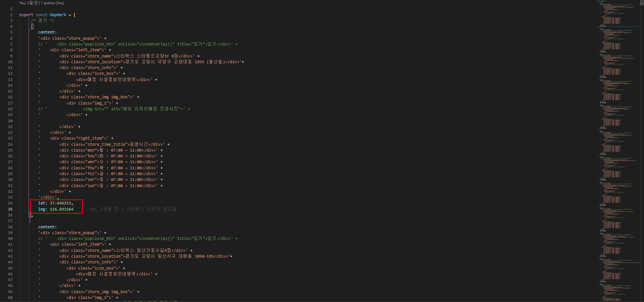Image resolution: width=644 pixels, height=302 pixels.
Task: Click the minimap code overview
Action: pos(619,150)
